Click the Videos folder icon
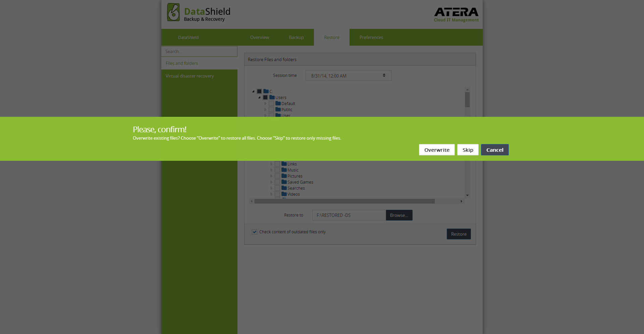This screenshot has width=644, height=334. 284,194
